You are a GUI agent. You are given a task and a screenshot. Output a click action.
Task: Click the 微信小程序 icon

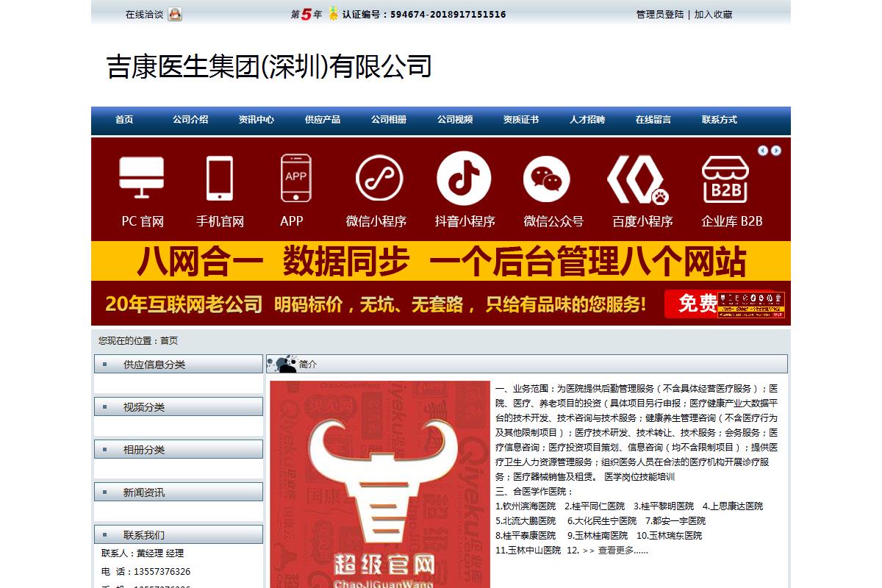coord(379,178)
